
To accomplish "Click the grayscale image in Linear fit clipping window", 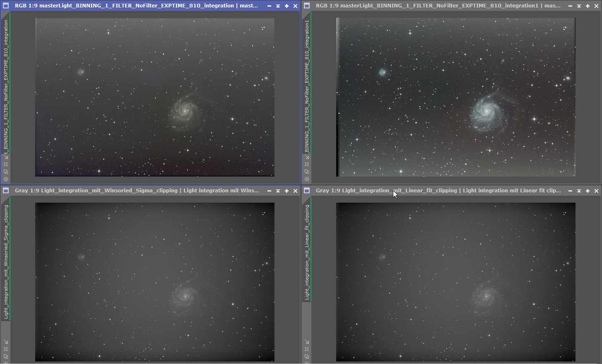I will point(456,282).
